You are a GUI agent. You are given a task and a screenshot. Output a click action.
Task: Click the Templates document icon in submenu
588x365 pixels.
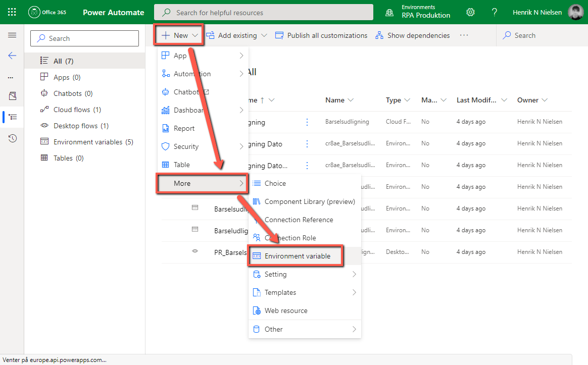[257, 292]
